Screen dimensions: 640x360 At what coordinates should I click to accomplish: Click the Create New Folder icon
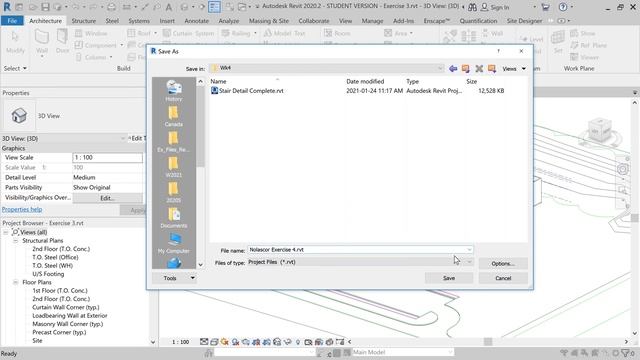[492, 69]
